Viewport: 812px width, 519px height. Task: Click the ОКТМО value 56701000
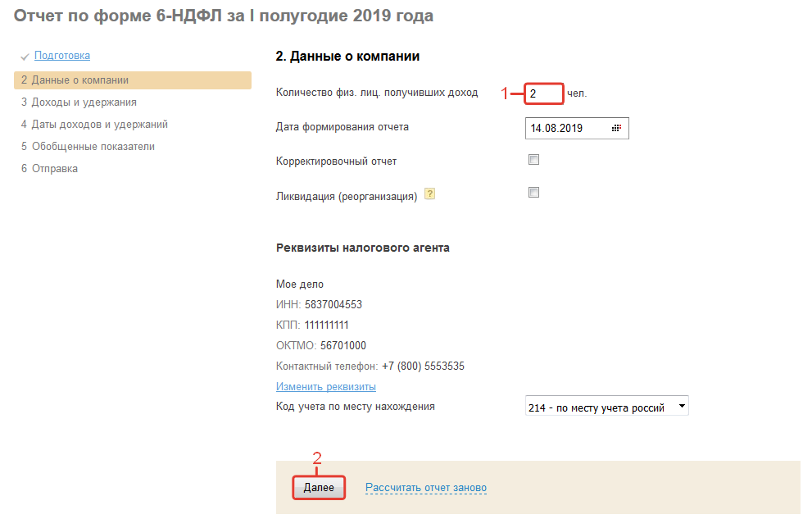tap(342, 345)
